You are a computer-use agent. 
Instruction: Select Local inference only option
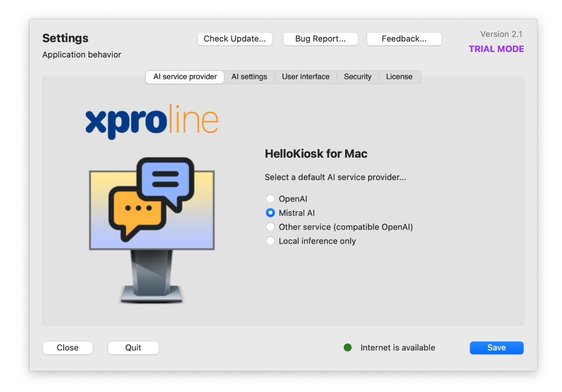click(311, 241)
